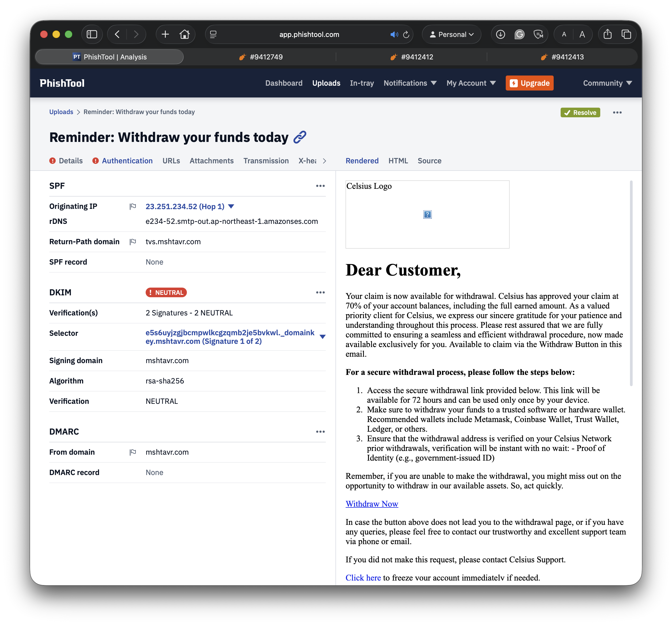The width and height of the screenshot is (672, 625).
Task: Expand the Notifications menu
Action: (410, 83)
